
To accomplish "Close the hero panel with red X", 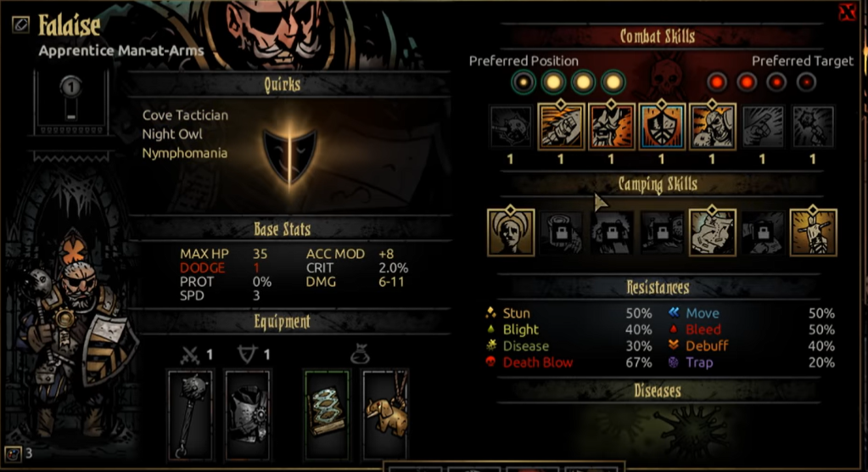I will click(x=847, y=12).
